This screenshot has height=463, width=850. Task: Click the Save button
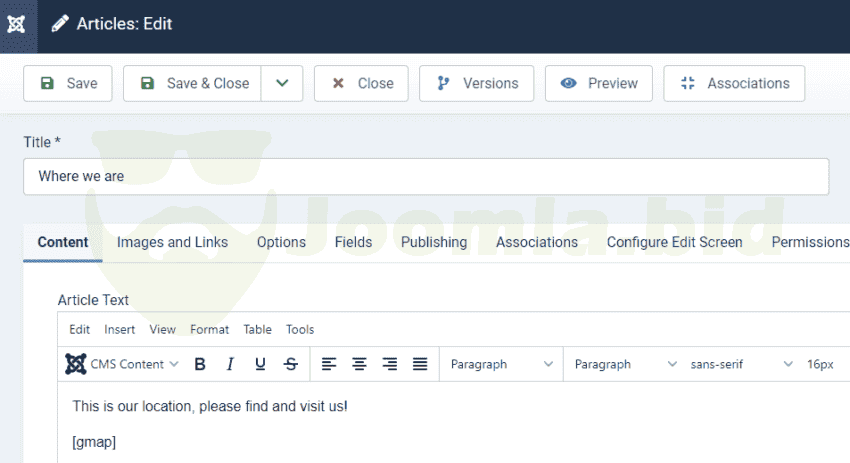pyautogui.click(x=68, y=84)
